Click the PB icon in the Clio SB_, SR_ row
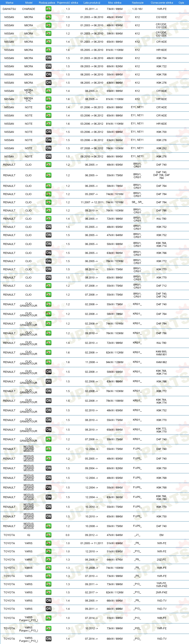 click(x=48, y=202)
